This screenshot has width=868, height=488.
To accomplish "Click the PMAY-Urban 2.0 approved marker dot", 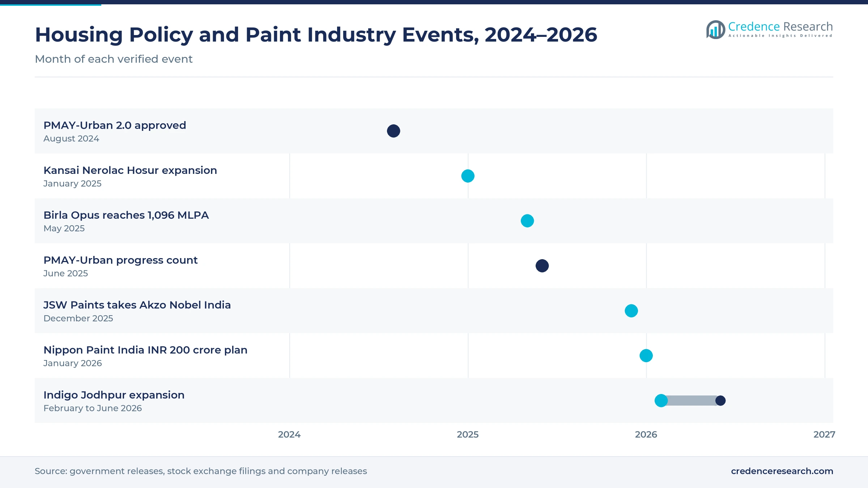I will coord(393,131).
